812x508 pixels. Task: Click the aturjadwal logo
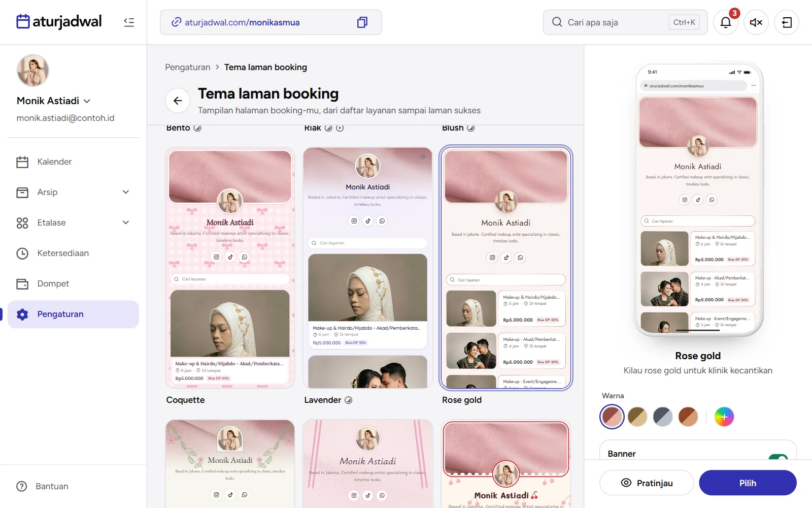click(x=59, y=21)
